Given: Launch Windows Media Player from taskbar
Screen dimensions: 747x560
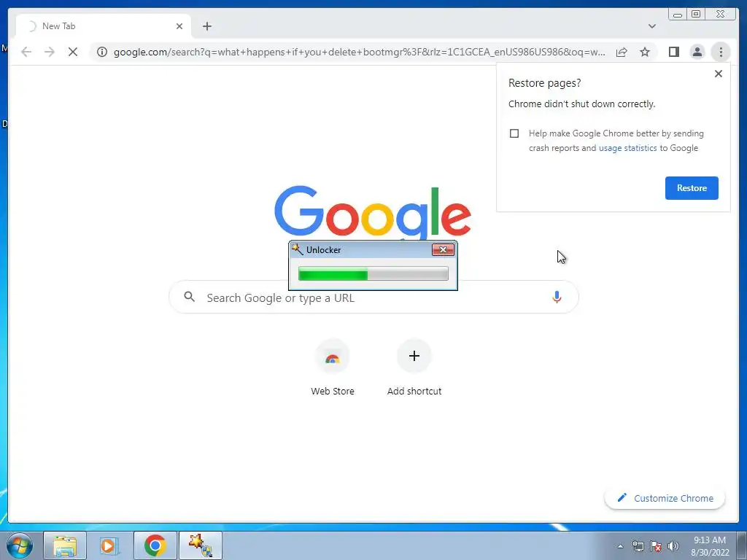Looking at the screenshot, I should coord(109,545).
